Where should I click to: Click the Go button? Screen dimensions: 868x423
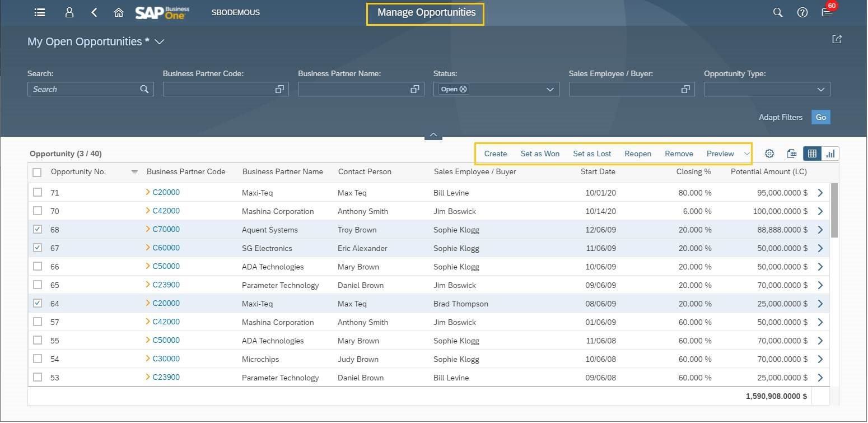(821, 117)
